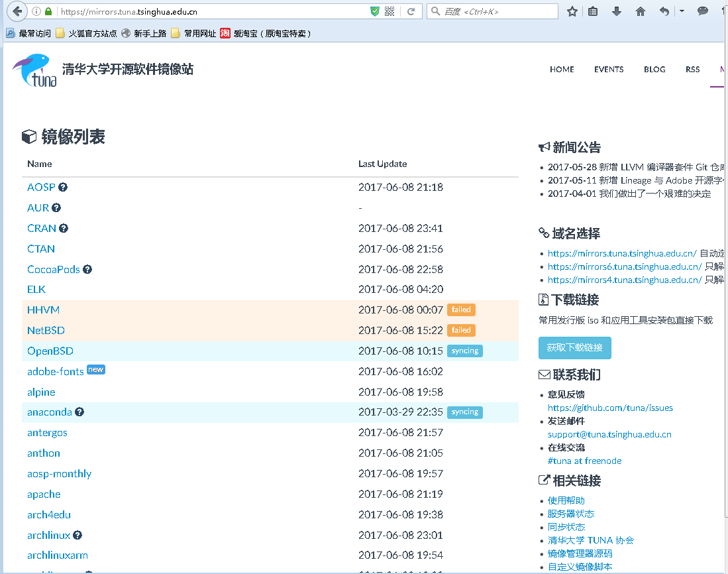Click the QR code icon in address bar
Image resolution: width=728 pixels, height=574 pixels.
coord(390,12)
